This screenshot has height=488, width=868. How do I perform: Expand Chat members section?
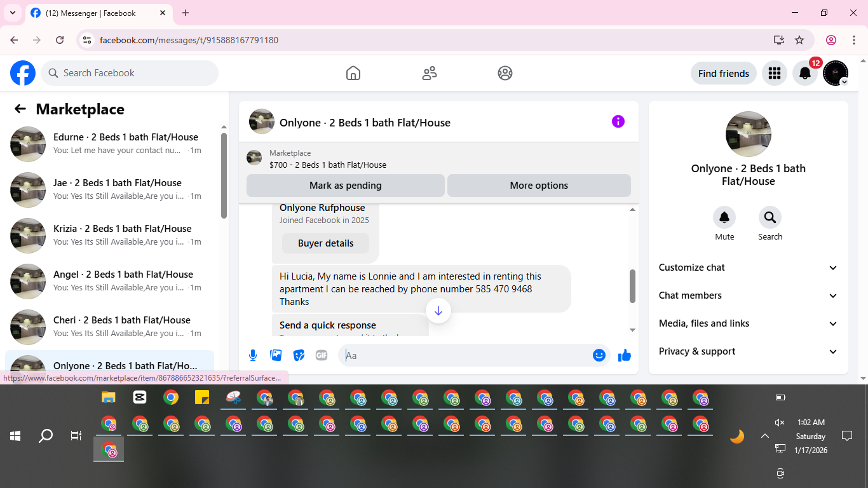749,295
